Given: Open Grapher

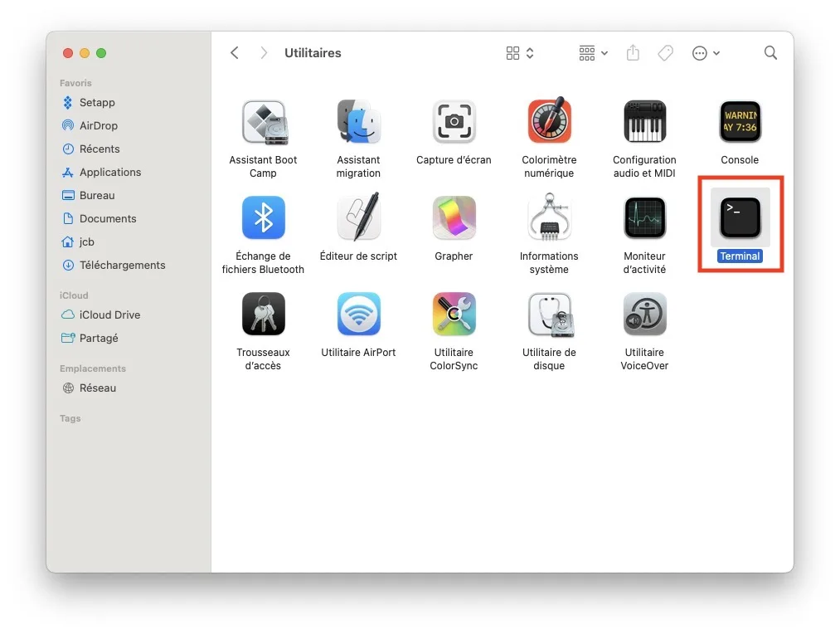Looking at the screenshot, I should coord(454,217).
